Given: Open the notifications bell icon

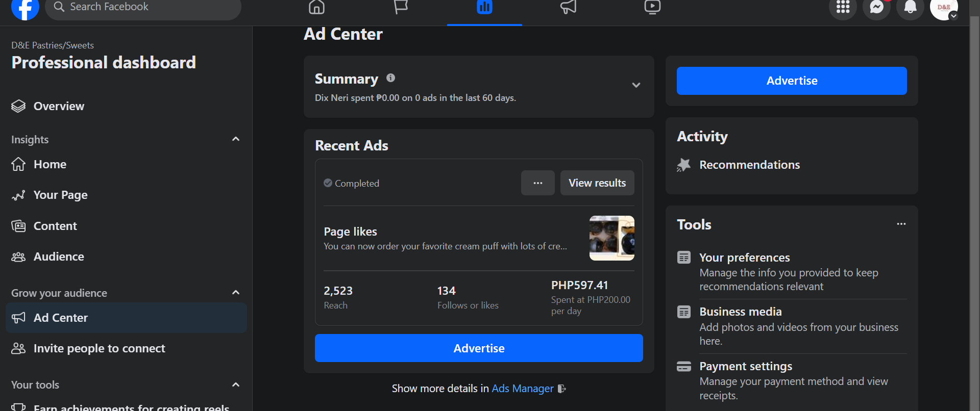Looking at the screenshot, I should pyautogui.click(x=910, y=7).
